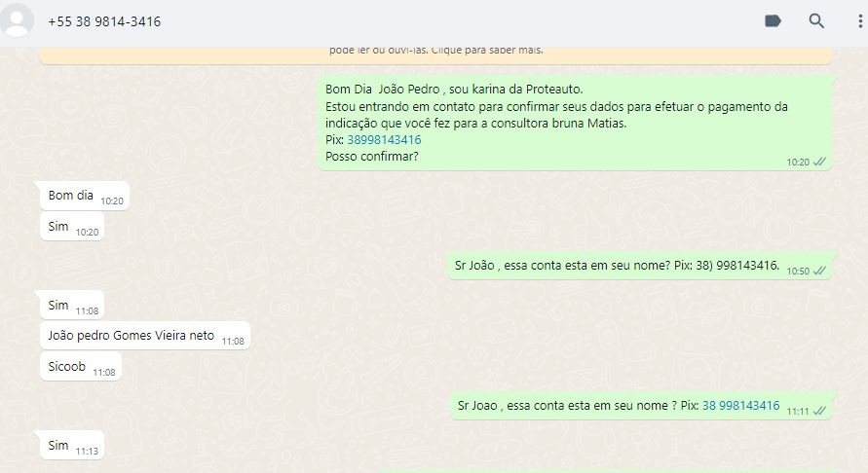Screen dimensions: 868x473
Task: Click the 'Sim' message sent at 11:08
Action: 59,306
